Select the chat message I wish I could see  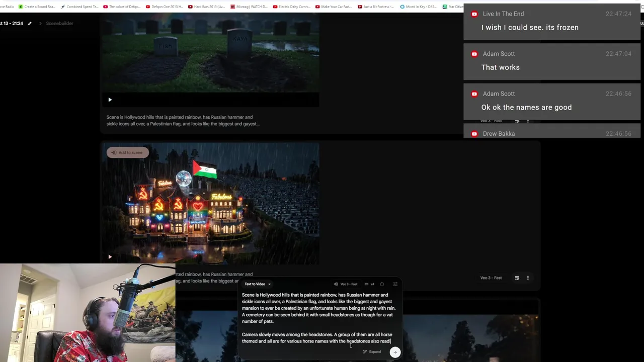[x=530, y=28]
